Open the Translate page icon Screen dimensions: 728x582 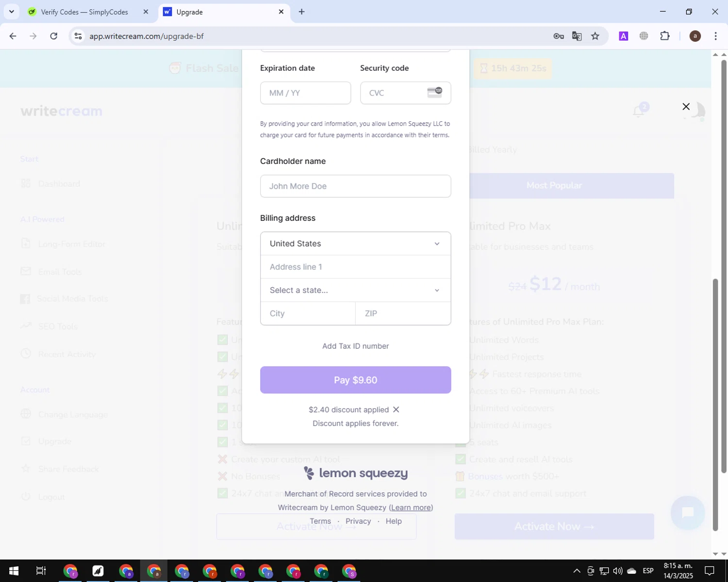coord(577,36)
